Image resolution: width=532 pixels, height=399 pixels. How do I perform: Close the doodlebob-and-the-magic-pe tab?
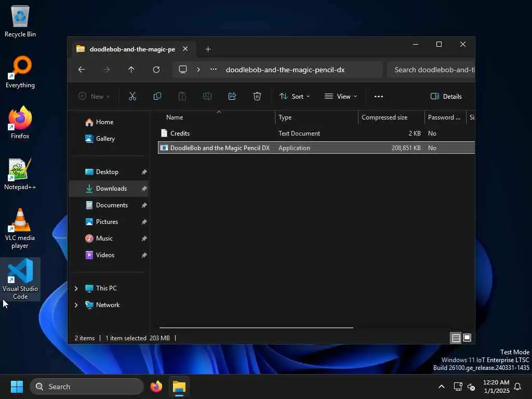pyautogui.click(x=185, y=49)
